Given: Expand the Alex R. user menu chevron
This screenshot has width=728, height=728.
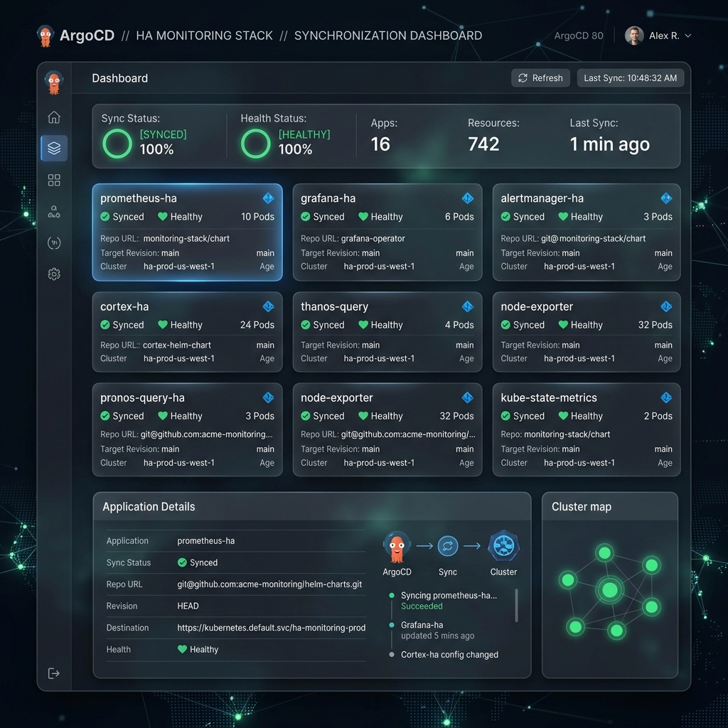Looking at the screenshot, I should (x=688, y=36).
